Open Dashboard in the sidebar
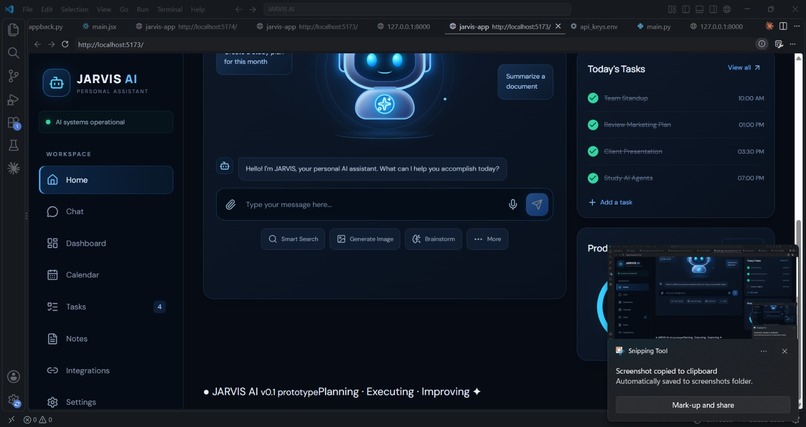 point(105,243)
